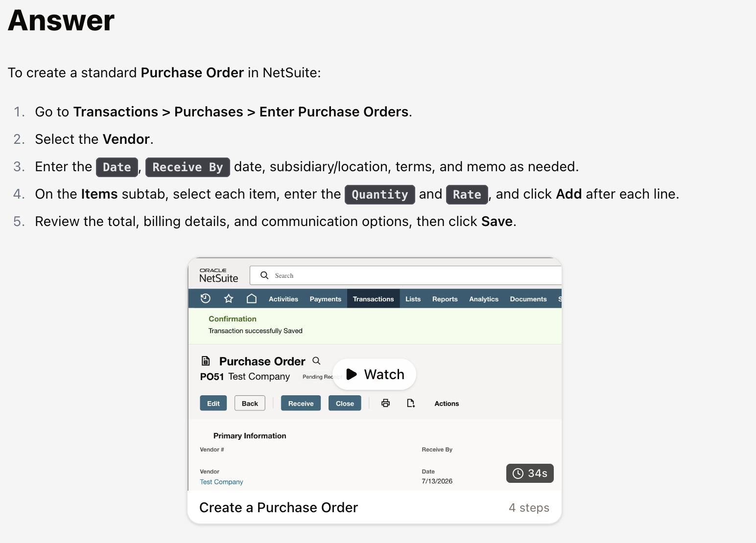Image resolution: width=756 pixels, height=543 pixels.
Task: Open the Documents menu
Action: click(528, 299)
